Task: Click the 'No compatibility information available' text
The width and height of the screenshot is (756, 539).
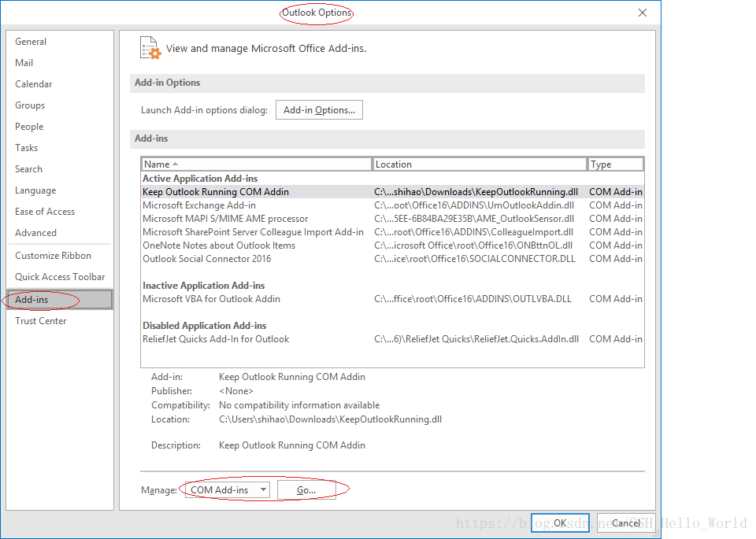Action: coord(299,405)
